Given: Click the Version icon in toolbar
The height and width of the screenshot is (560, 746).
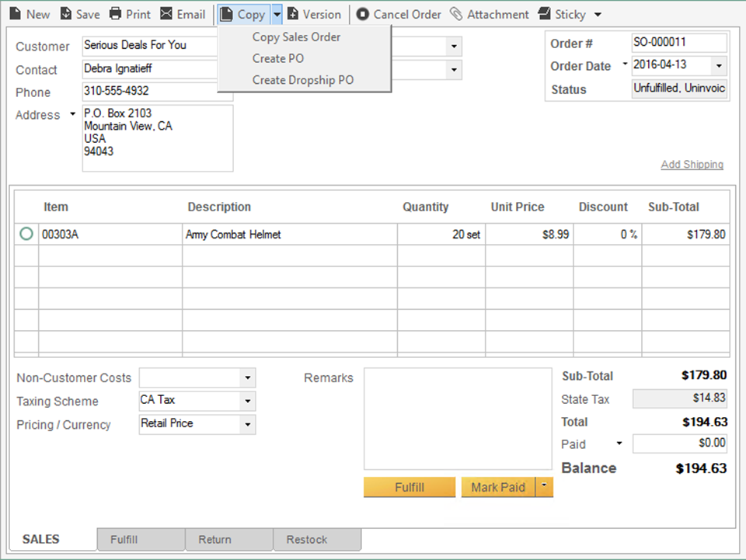Looking at the screenshot, I should pyautogui.click(x=292, y=14).
